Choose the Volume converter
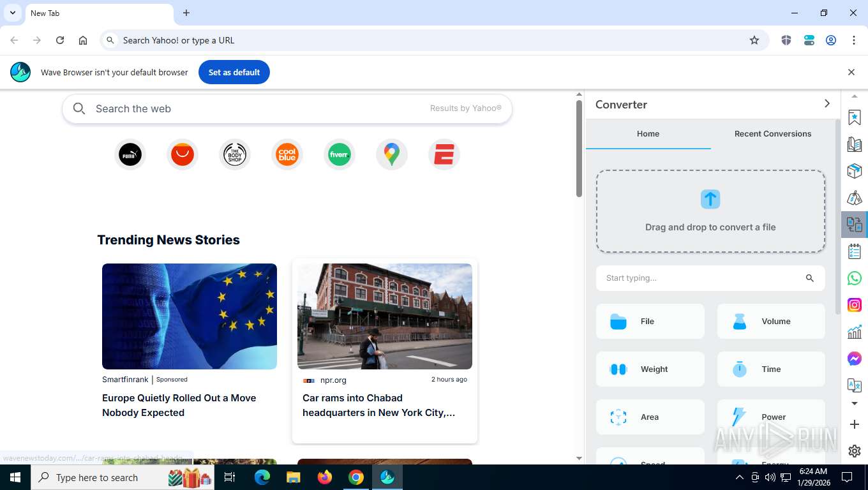 coord(771,322)
